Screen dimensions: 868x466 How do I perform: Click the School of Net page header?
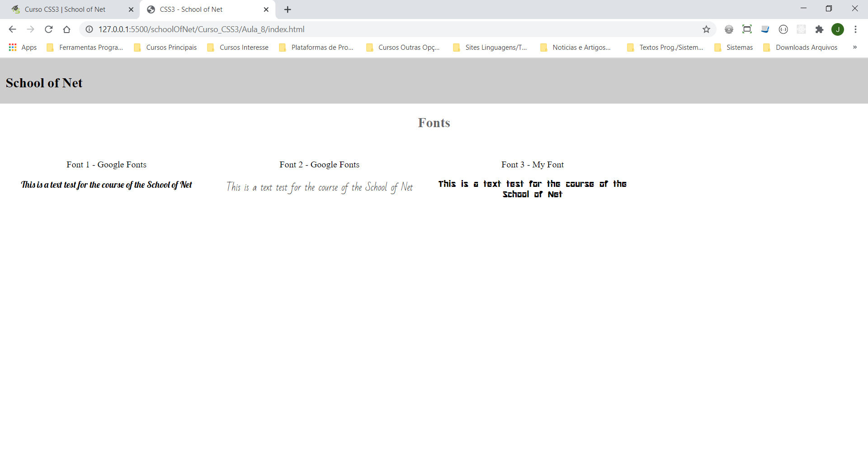(x=44, y=83)
